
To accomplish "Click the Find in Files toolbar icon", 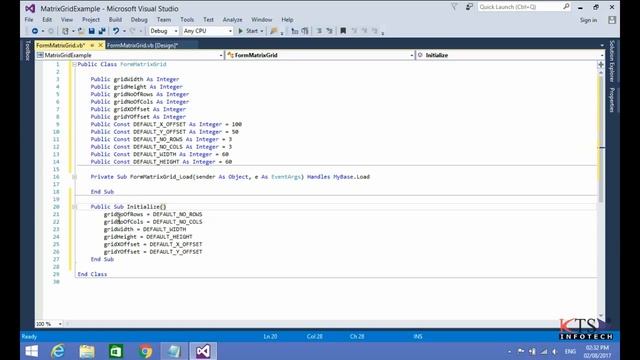I will 273,31.
